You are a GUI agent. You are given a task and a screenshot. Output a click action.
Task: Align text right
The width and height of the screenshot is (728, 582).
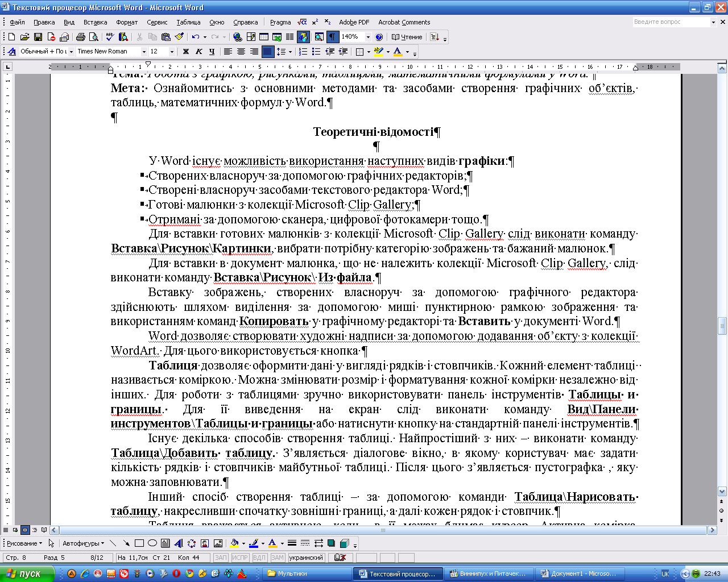254,51
